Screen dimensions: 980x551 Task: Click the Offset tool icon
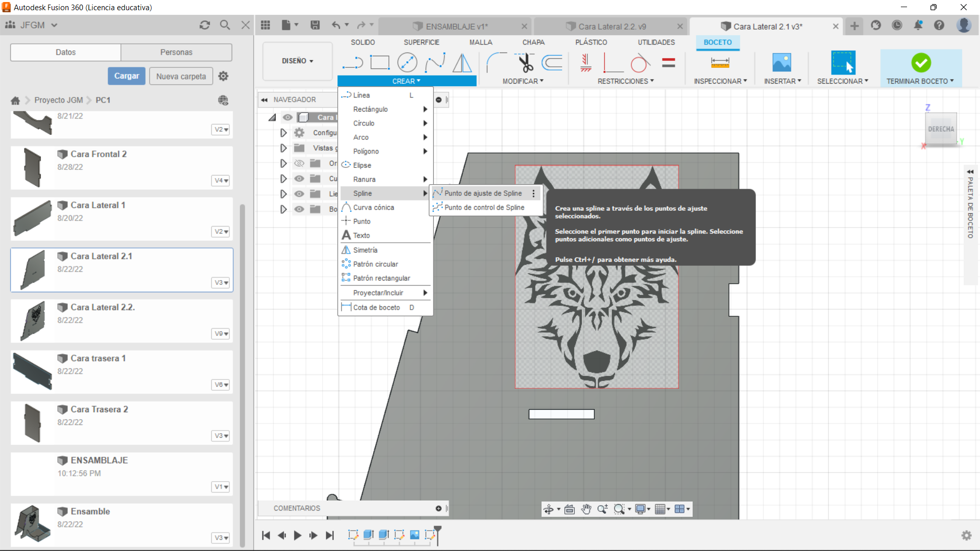[x=552, y=63]
